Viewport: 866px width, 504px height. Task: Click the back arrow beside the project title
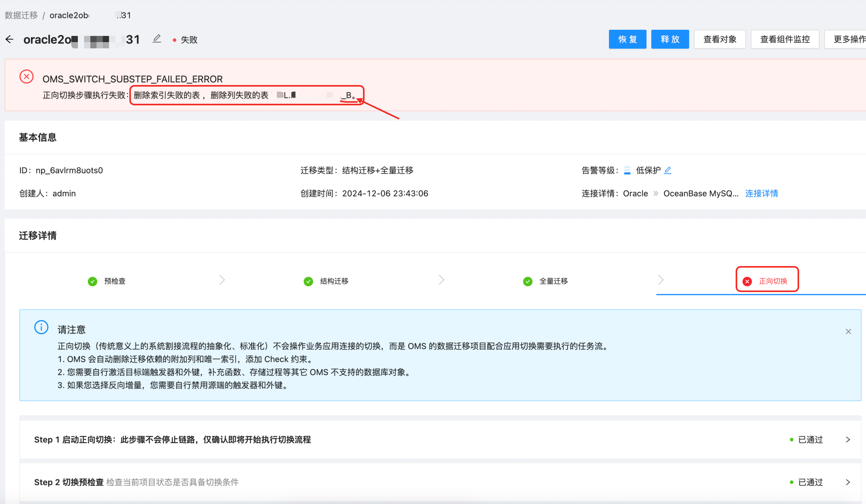pos(9,39)
